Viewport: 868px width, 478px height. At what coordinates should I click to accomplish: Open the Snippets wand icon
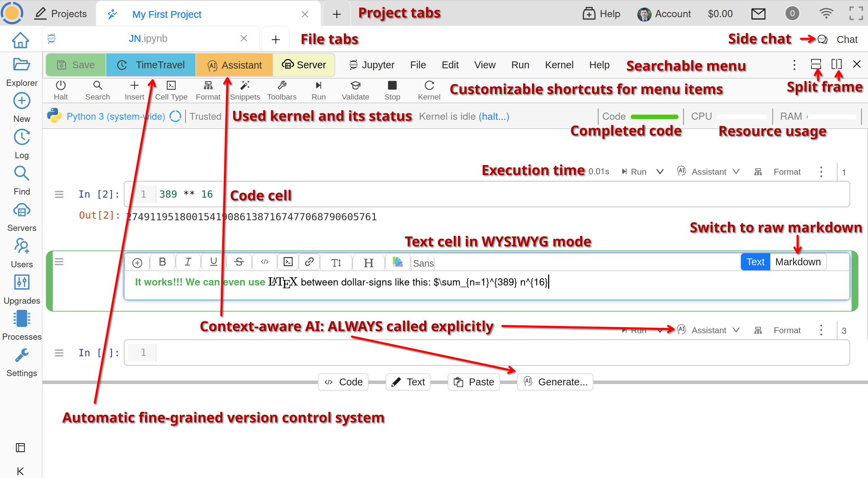(245, 86)
